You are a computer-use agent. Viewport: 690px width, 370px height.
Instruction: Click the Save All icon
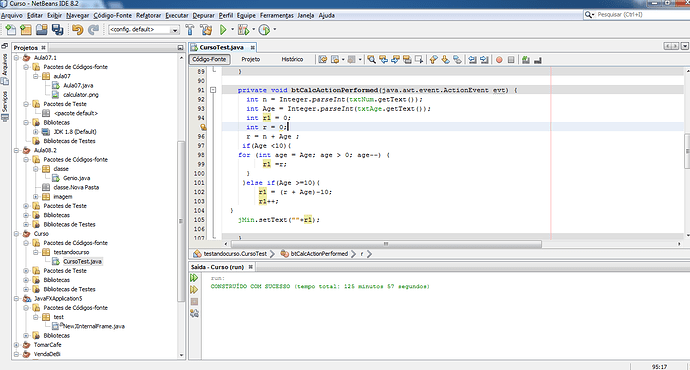(58, 29)
